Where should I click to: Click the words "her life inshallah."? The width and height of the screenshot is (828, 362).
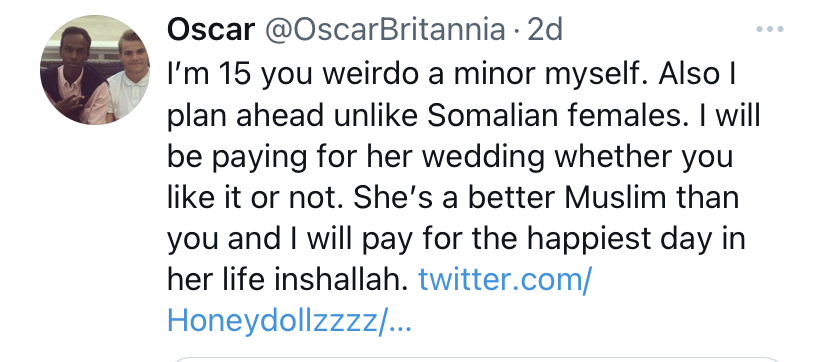click(x=288, y=279)
